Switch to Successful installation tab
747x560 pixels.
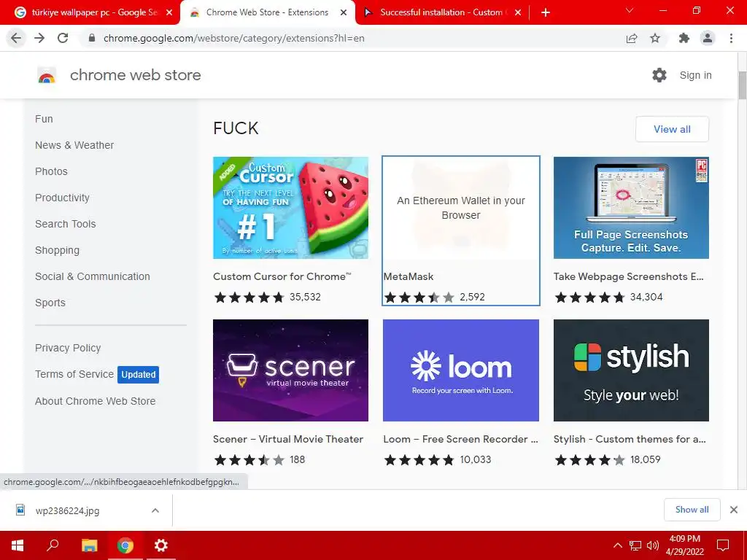[x=441, y=12]
